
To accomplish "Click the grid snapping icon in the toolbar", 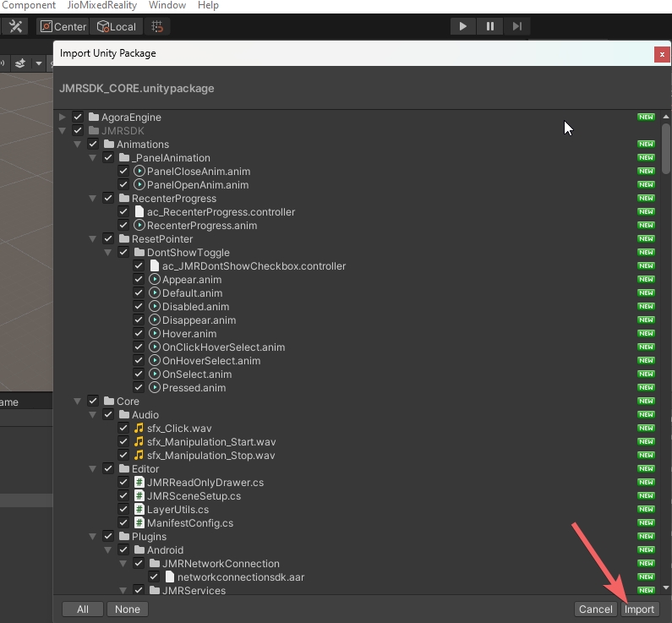I will click(x=156, y=26).
